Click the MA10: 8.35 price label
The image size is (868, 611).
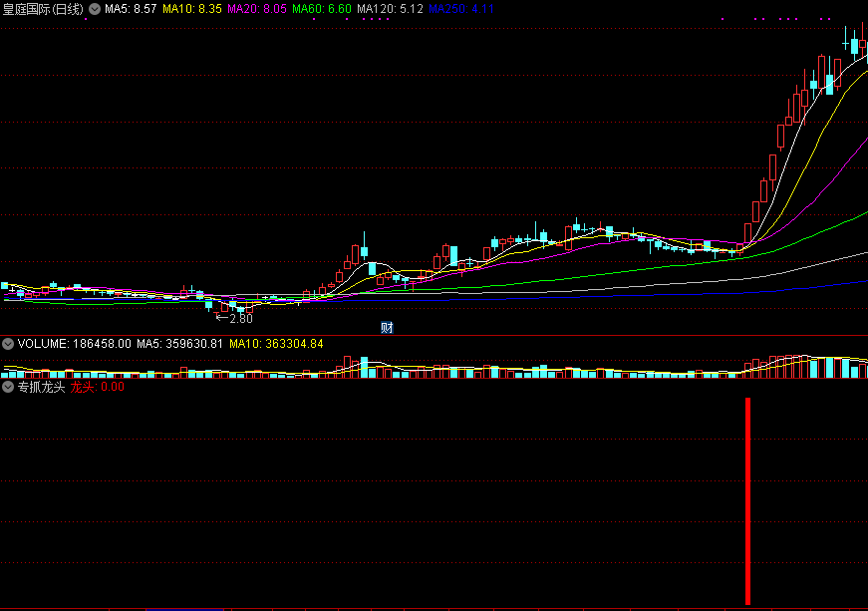pyautogui.click(x=192, y=9)
